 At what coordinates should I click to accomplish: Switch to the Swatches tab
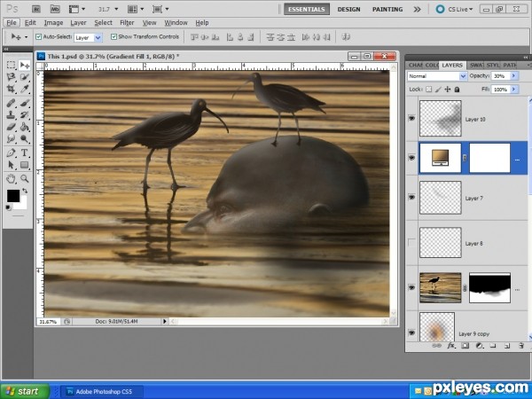[x=477, y=65]
